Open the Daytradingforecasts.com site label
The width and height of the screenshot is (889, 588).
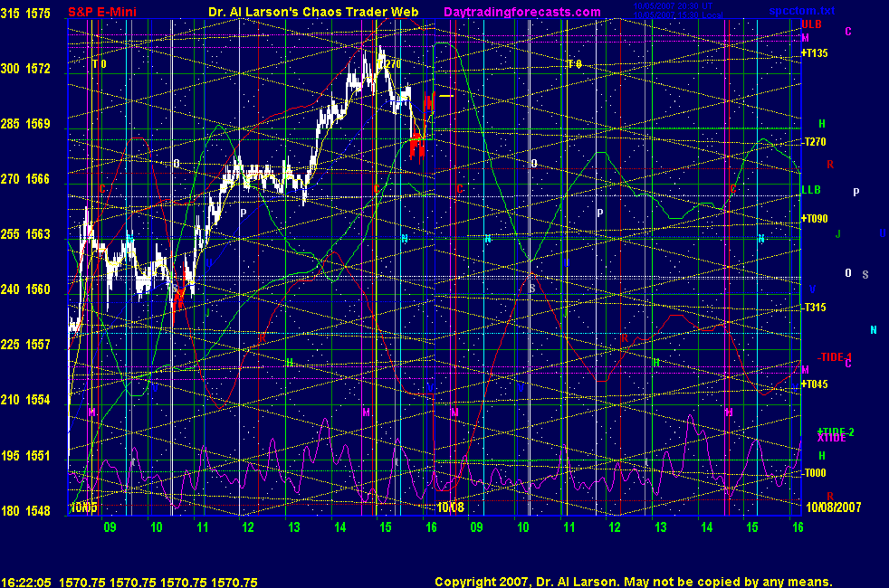[522, 12]
